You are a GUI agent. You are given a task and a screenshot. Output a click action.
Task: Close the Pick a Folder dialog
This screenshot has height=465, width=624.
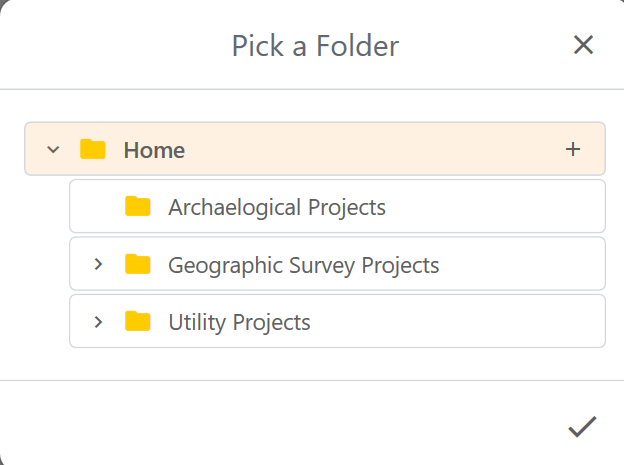[x=583, y=45]
